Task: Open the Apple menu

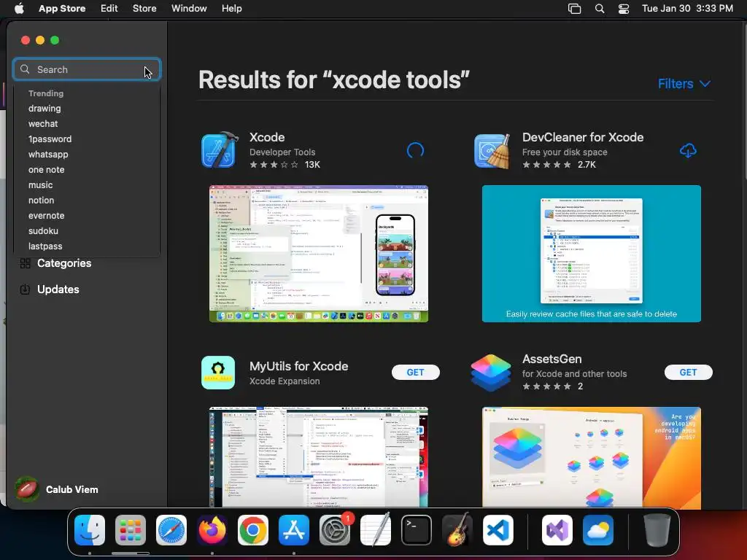Action: [x=19, y=9]
